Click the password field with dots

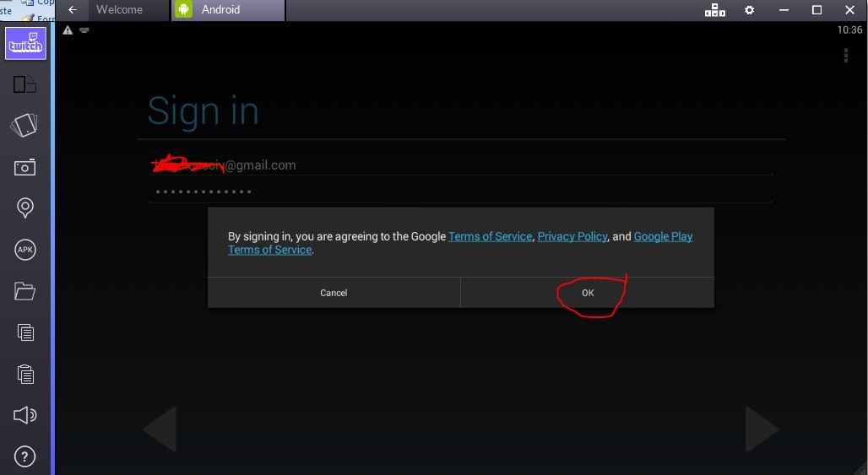tap(460, 192)
